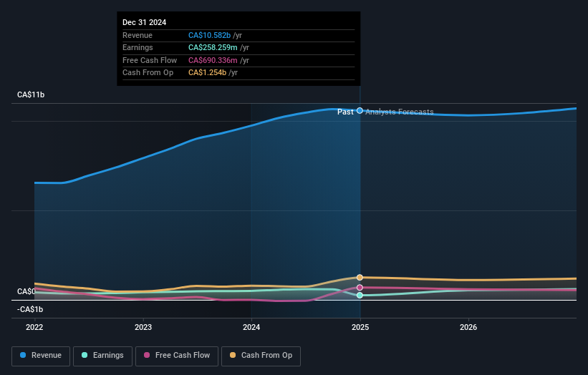Toggle the Cash From Op legend button

[261, 356]
